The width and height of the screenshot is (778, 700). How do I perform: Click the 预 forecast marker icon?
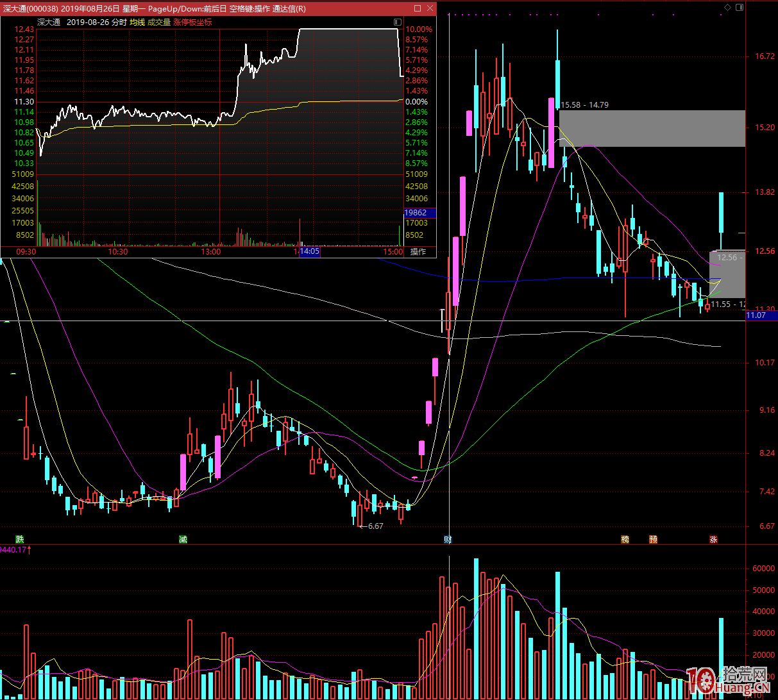click(x=653, y=540)
